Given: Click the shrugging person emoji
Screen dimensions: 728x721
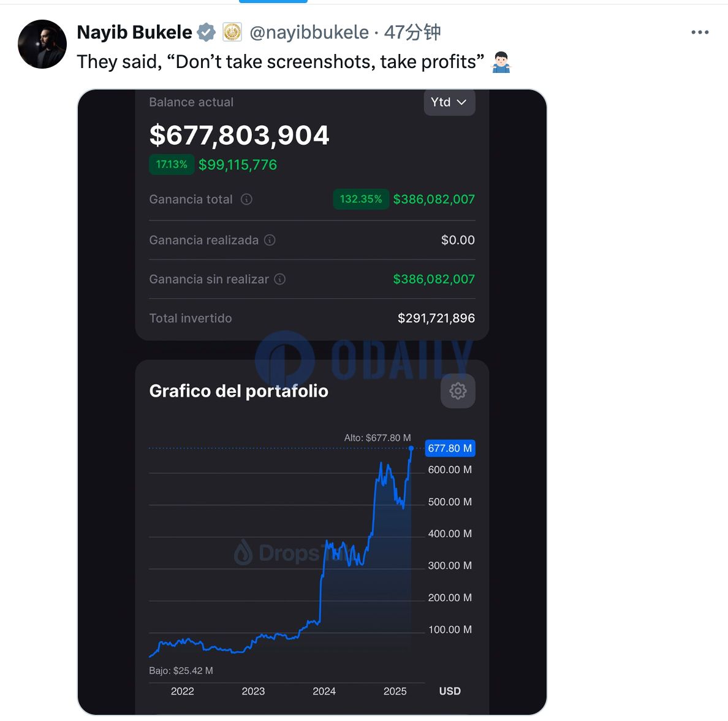Looking at the screenshot, I should (x=501, y=62).
